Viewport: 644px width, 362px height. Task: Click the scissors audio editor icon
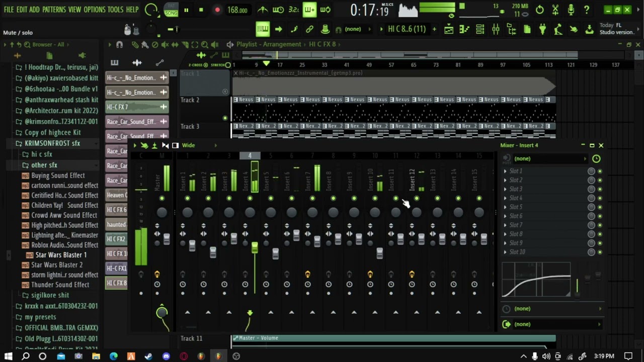point(555,10)
